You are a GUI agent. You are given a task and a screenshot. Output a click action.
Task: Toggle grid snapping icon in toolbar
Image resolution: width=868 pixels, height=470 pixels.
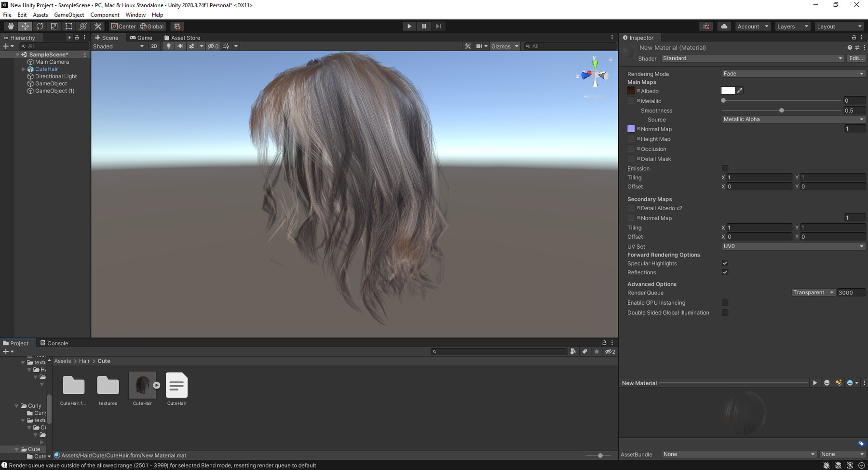click(x=177, y=27)
